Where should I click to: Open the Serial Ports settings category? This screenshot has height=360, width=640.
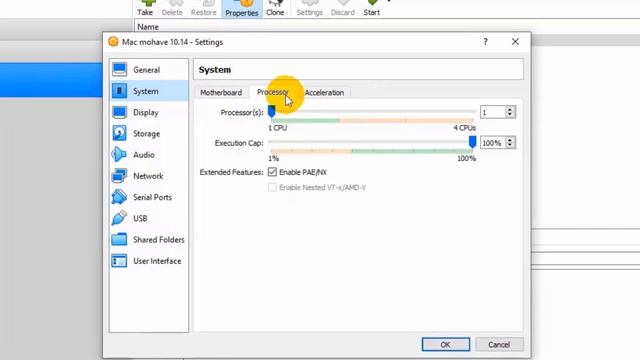149,197
